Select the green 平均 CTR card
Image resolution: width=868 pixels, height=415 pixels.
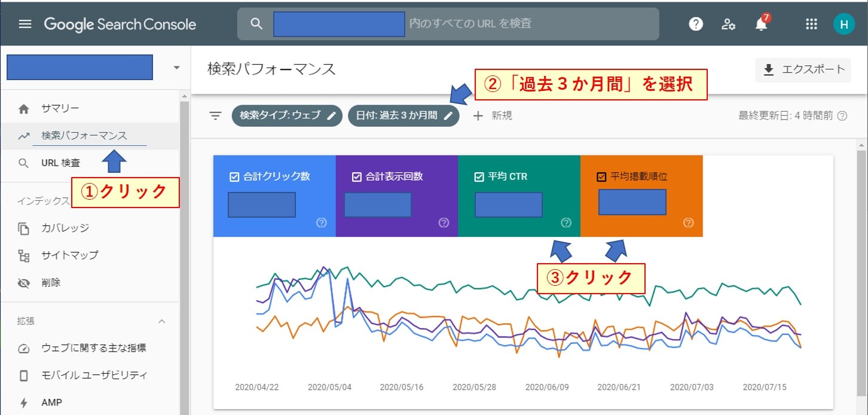click(519, 196)
